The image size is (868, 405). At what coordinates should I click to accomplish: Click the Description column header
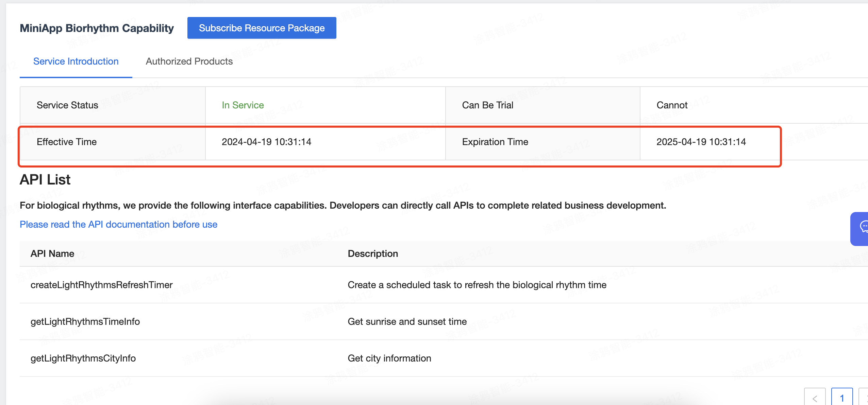click(373, 254)
